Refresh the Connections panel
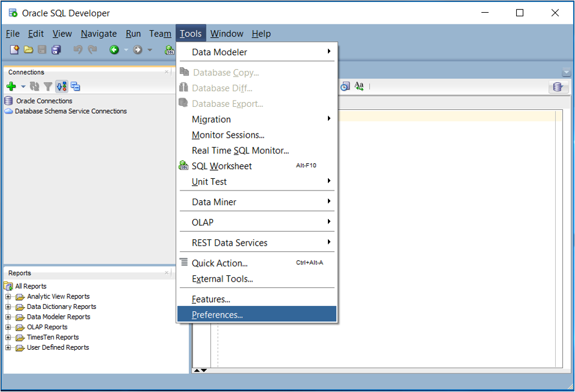Viewport: 575px width, 392px height. click(x=35, y=86)
